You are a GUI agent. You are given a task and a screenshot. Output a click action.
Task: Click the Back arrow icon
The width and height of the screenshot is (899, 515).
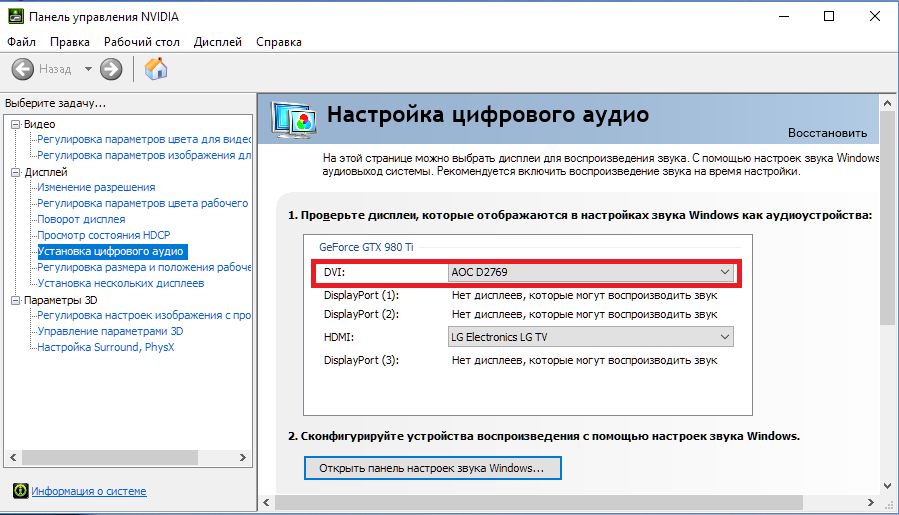[x=23, y=69]
